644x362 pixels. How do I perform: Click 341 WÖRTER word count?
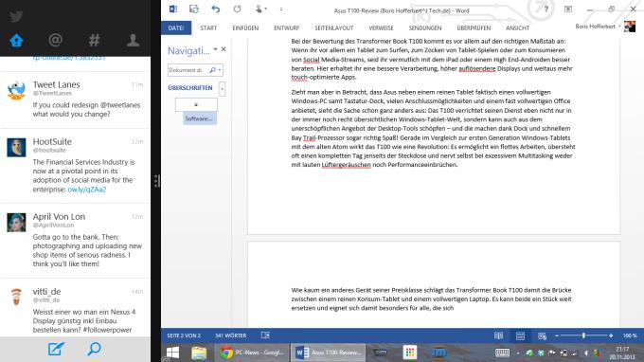[231, 335]
